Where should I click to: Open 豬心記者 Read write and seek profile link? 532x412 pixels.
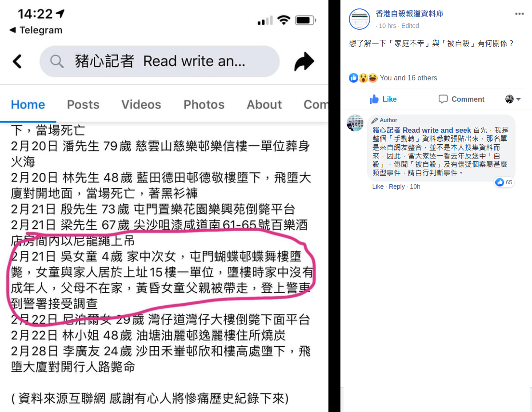(x=421, y=130)
